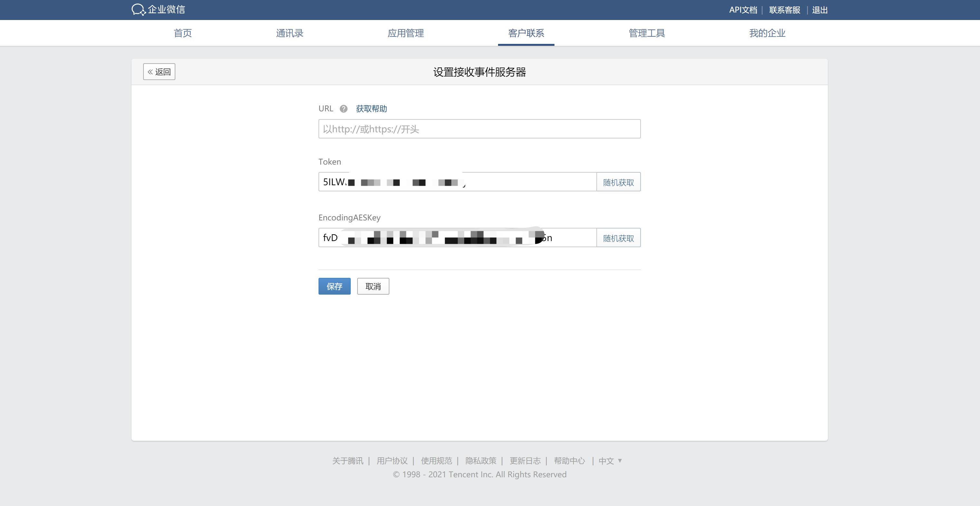Generate random EncodingAESKey with 随机获取
The width and height of the screenshot is (980, 506).
618,238
